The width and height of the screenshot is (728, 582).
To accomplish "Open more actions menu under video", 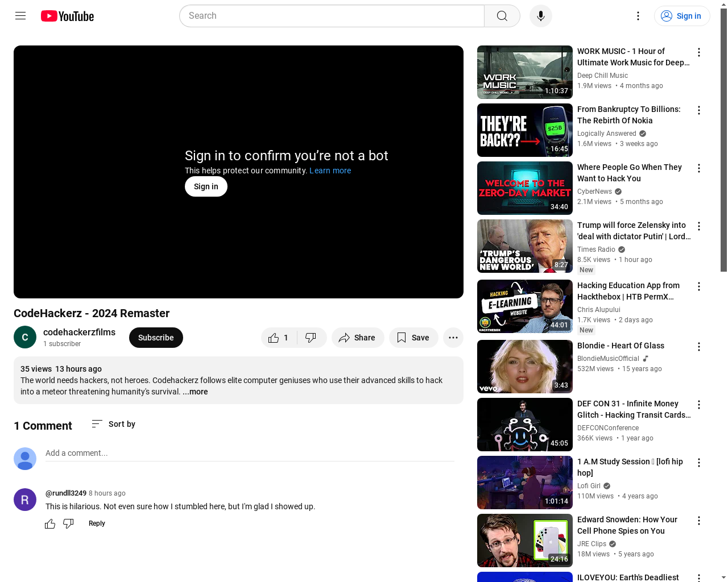I will coord(453,338).
